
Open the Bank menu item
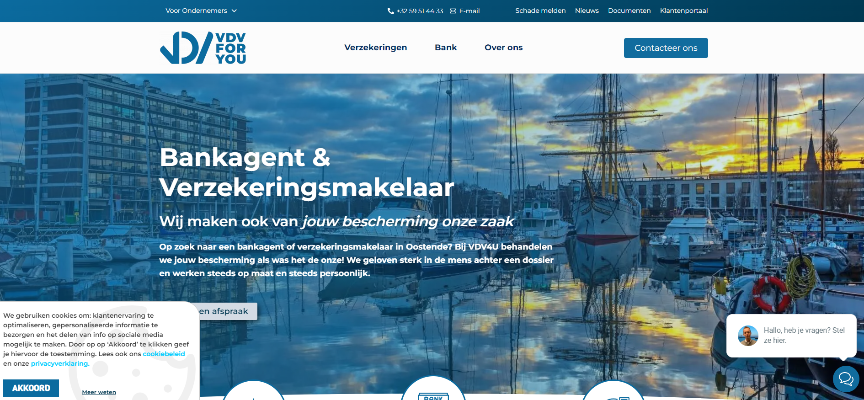click(x=446, y=47)
